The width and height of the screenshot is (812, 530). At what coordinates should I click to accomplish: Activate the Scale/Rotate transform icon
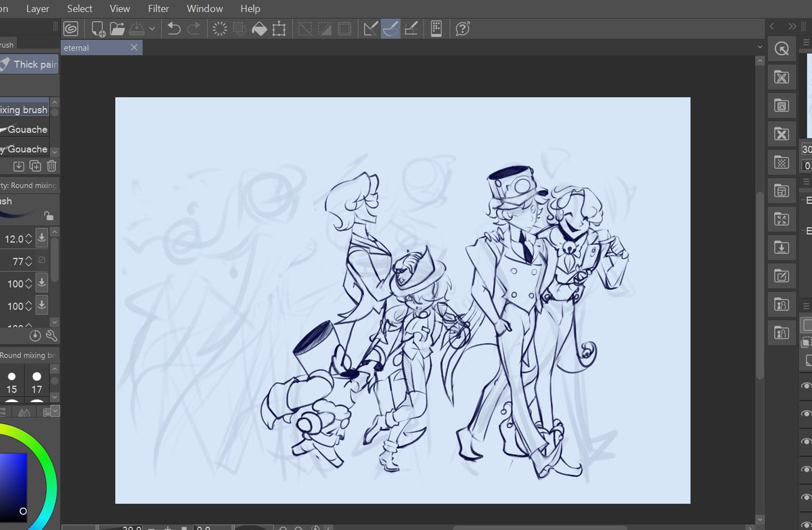coord(279,28)
